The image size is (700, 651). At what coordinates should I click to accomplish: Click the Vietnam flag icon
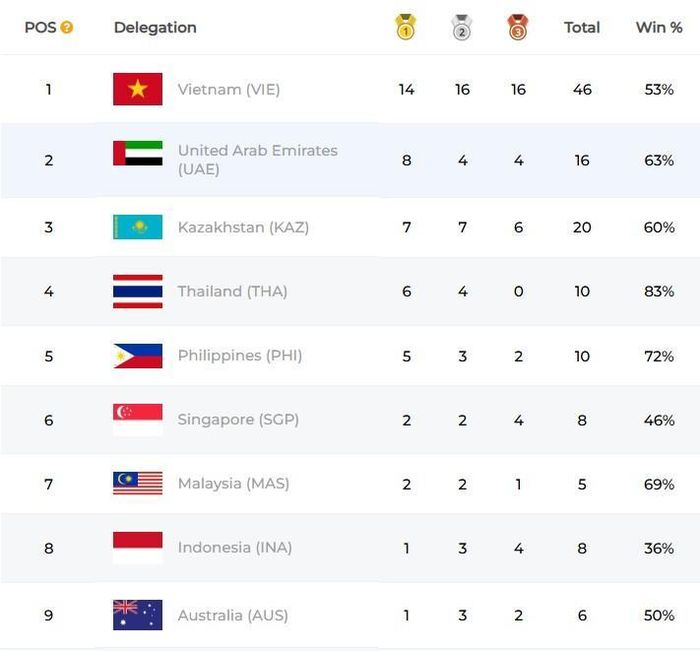[138, 89]
